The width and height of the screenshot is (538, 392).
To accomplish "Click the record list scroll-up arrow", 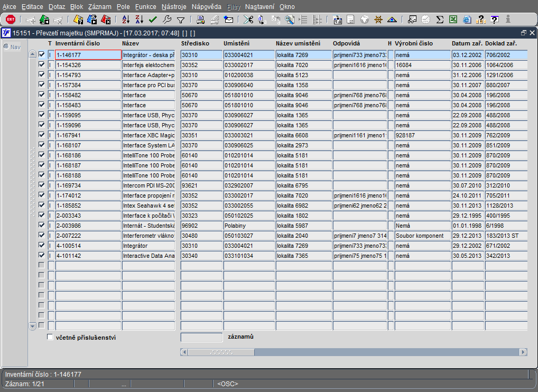I will tap(33, 54).
